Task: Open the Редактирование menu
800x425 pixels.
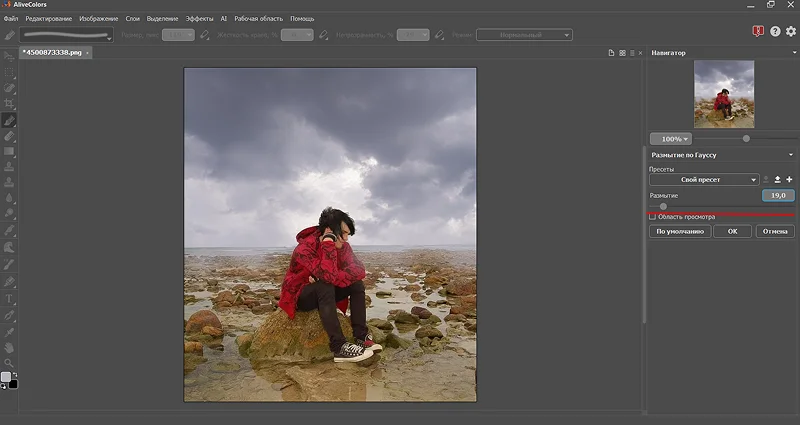Action: click(48, 18)
